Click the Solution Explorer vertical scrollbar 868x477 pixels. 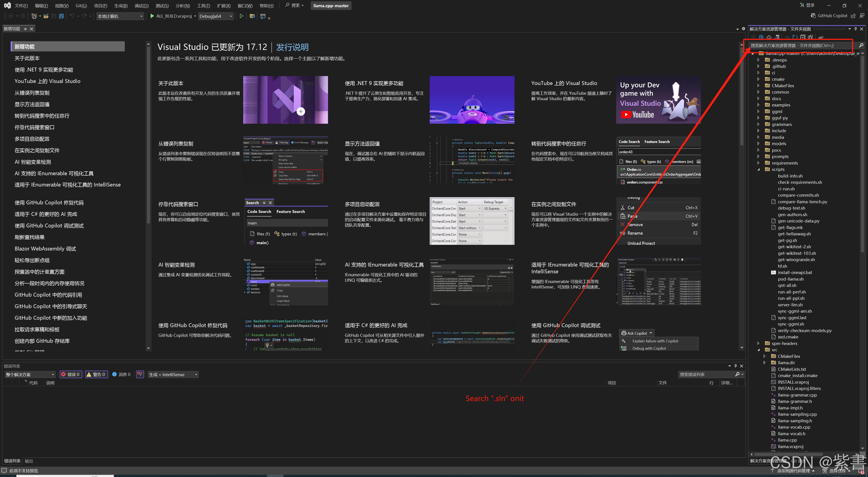[x=862, y=152]
